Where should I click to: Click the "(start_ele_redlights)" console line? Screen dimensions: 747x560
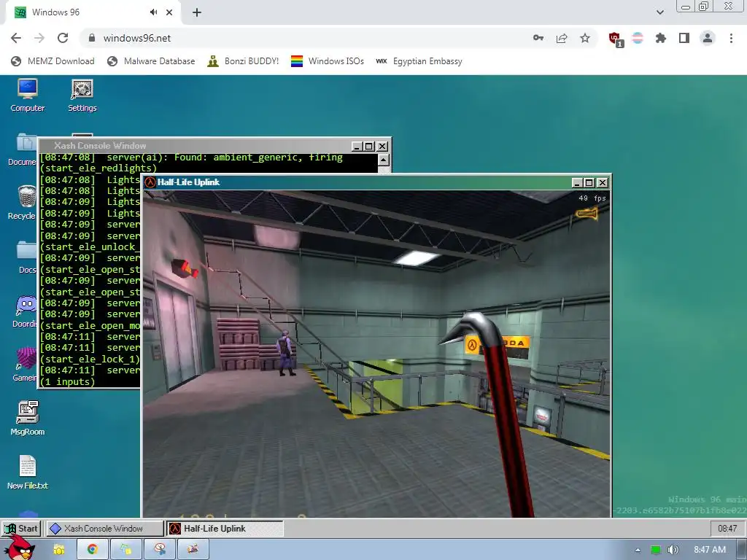(x=98, y=168)
